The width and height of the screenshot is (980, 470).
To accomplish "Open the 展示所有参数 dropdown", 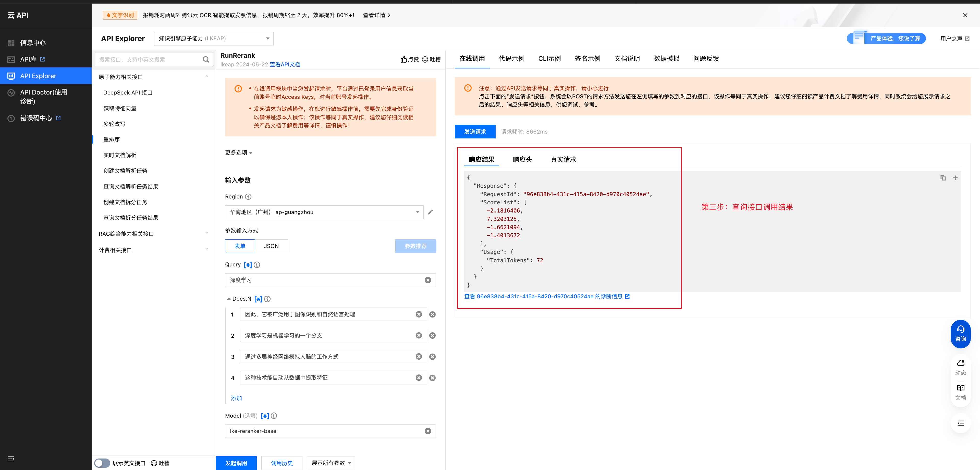I will pyautogui.click(x=331, y=463).
